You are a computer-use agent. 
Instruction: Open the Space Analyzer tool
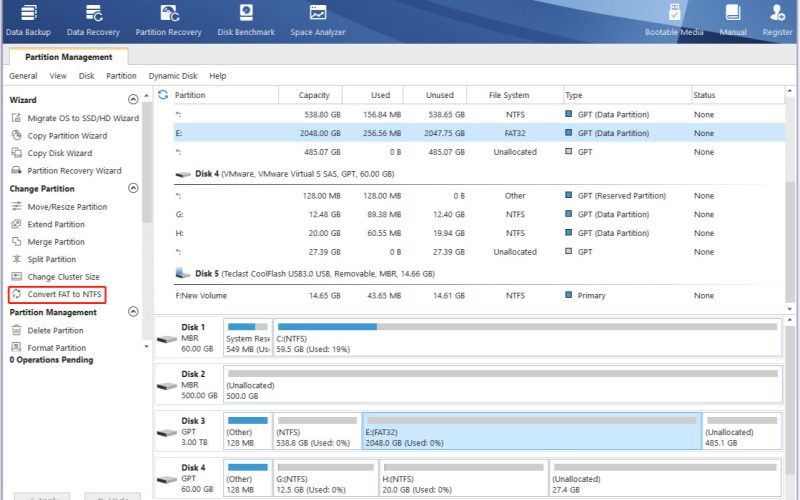(x=318, y=20)
